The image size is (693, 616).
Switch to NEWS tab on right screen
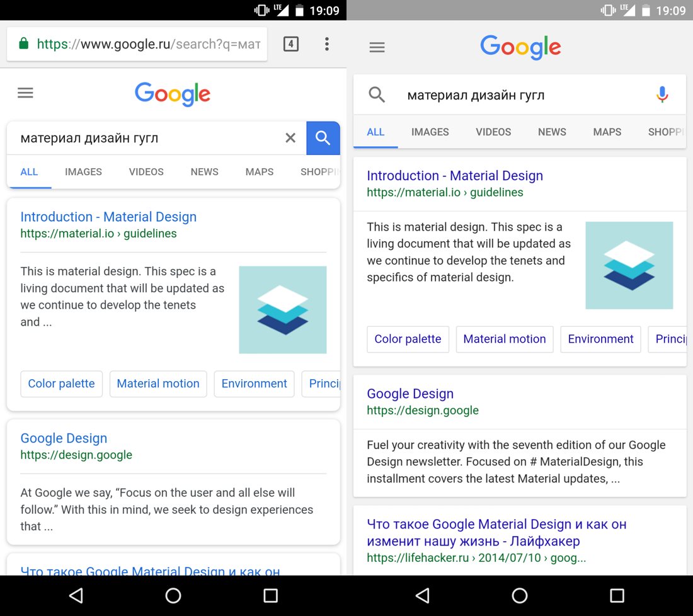pos(552,132)
